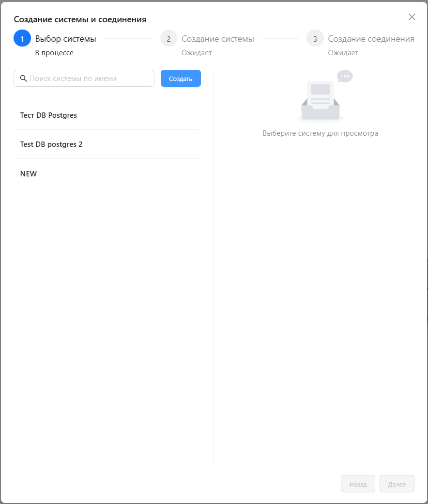Click the blue step 1 circle

coord(22,38)
